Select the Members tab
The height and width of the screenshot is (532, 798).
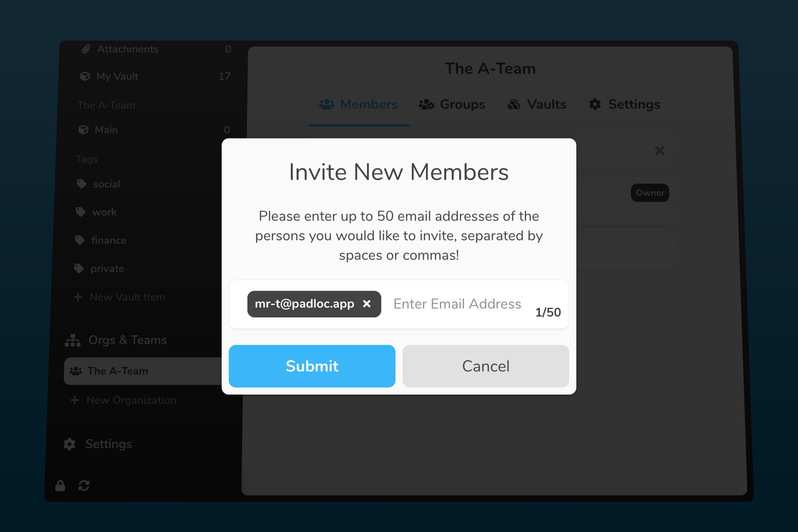359,105
